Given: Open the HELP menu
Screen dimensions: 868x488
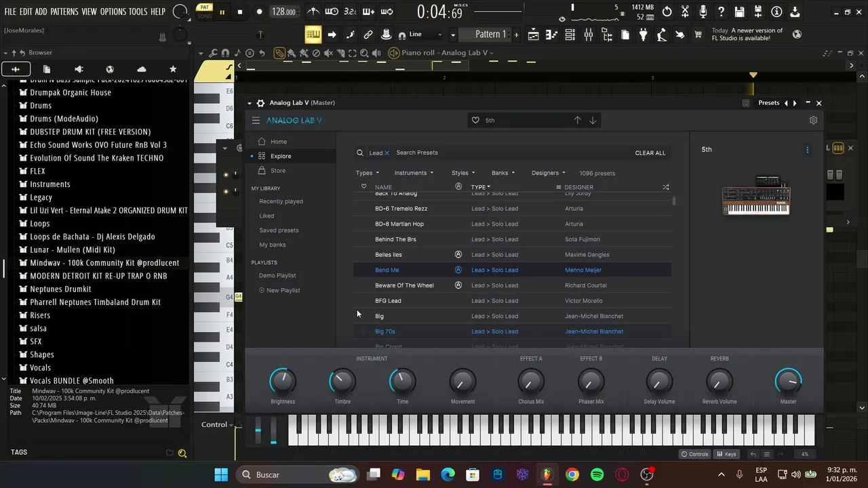Looking at the screenshot, I should click(x=158, y=12).
